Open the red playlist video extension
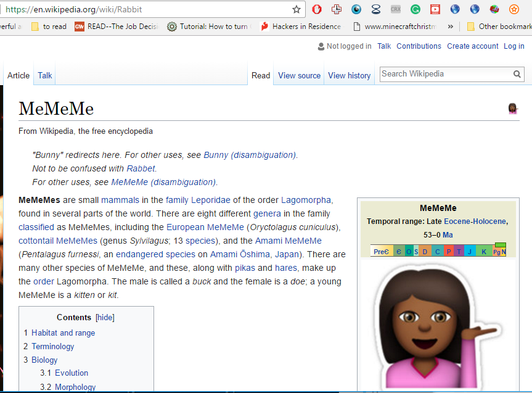This screenshot has height=393, width=532. pos(435,9)
